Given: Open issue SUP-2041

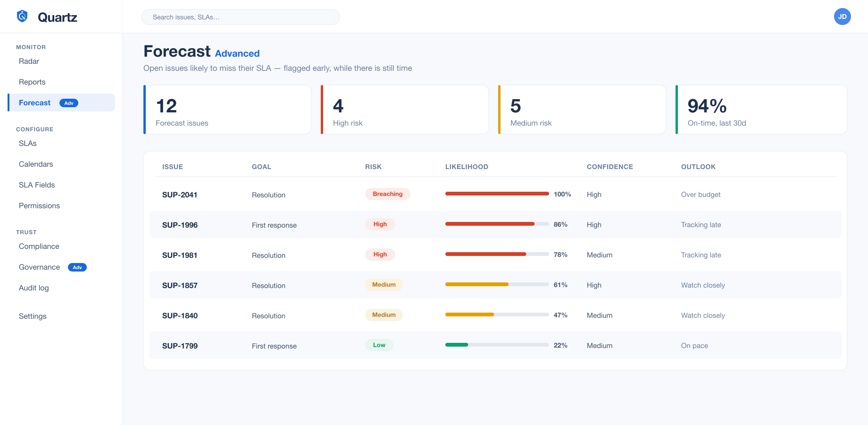Looking at the screenshot, I should [180, 195].
